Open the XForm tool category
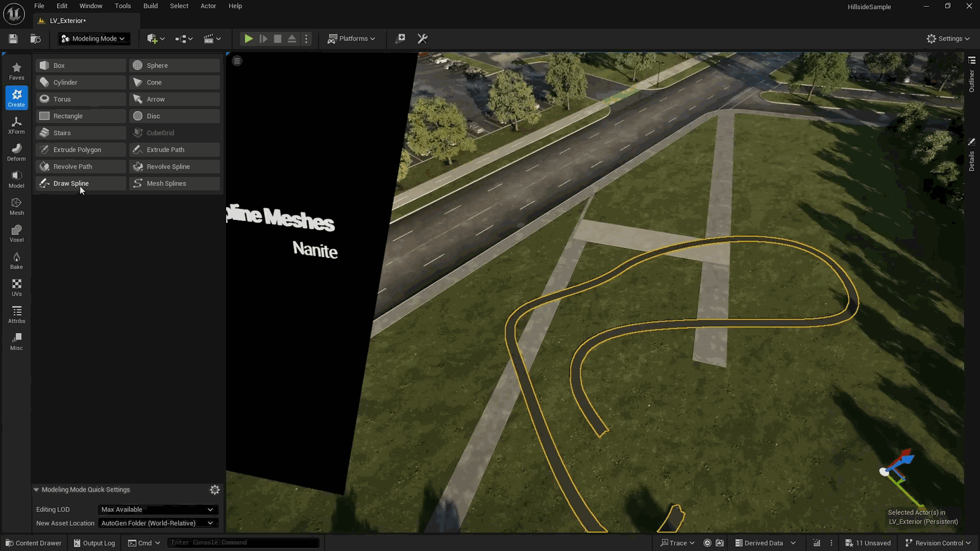The height and width of the screenshot is (551, 980). click(x=17, y=125)
